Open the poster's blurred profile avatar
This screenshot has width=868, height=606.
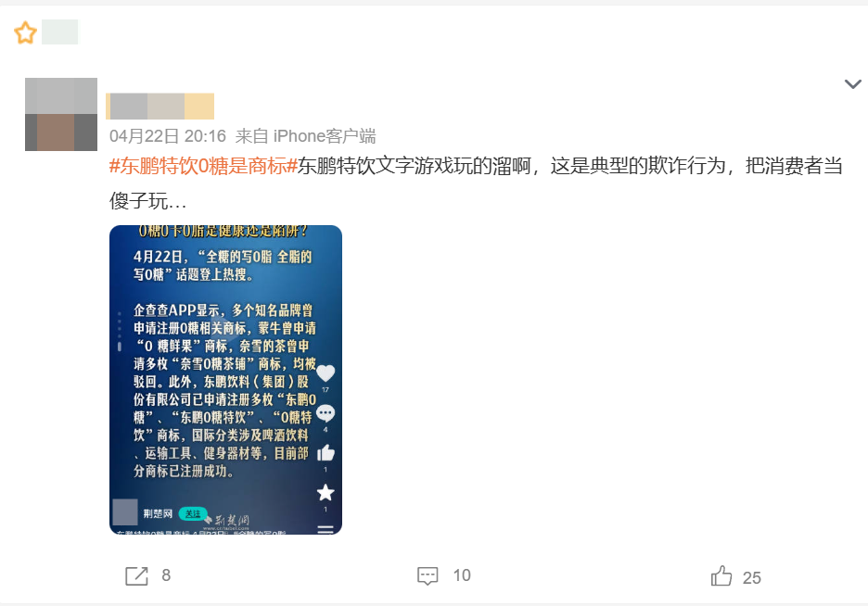pyautogui.click(x=61, y=115)
